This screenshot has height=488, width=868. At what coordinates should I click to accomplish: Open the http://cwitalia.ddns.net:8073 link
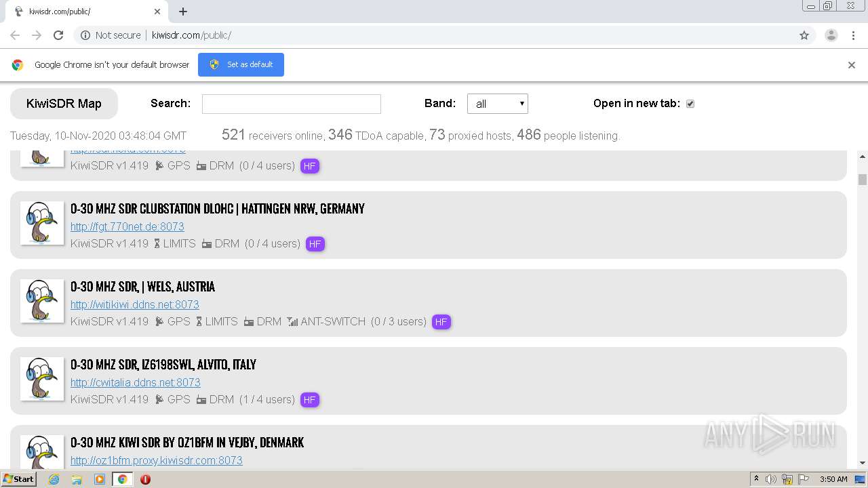(x=136, y=382)
